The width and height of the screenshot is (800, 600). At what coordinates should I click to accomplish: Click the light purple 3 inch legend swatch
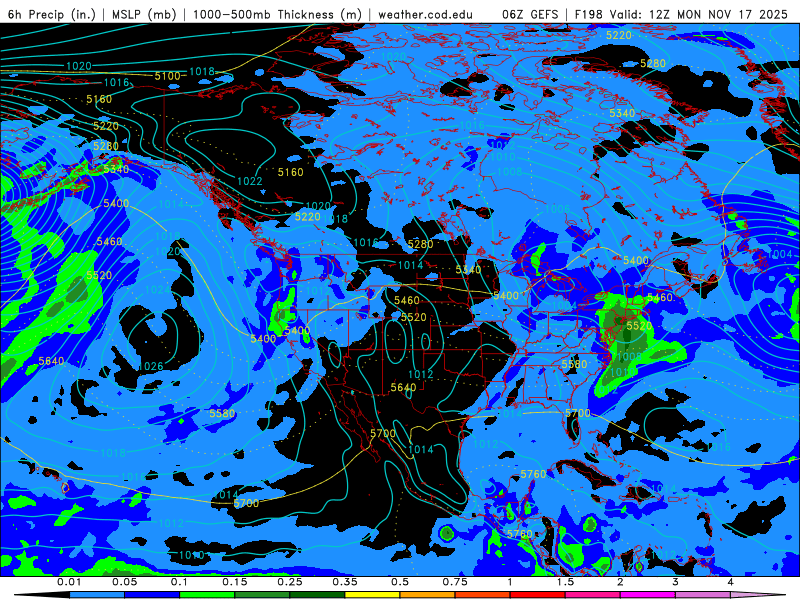[703, 595]
